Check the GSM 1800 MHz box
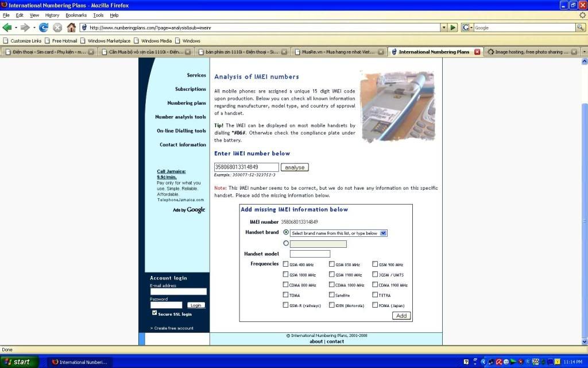This screenshot has height=368, width=588. coord(286,274)
